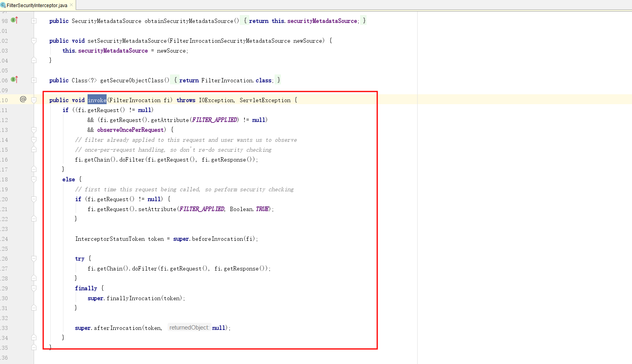Image resolution: width=632 pixels, height=364 pixels.
Task: Click 'else' keyword
Action: 69,179
